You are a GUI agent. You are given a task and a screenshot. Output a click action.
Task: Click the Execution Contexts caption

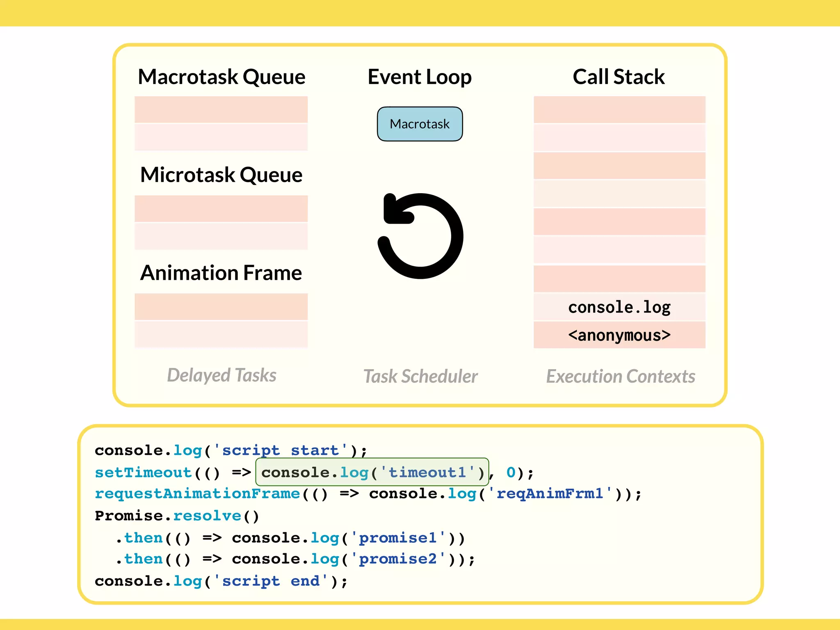621,376
